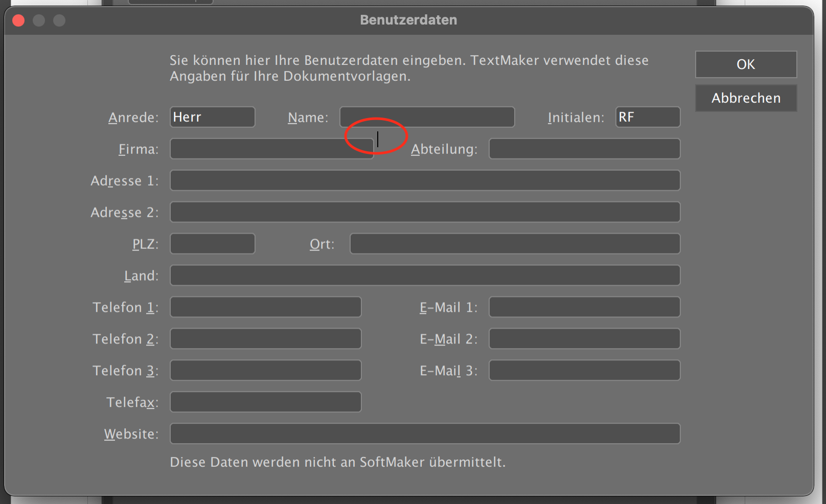This screenshot has height=504, width=826.
Task: Click the Telefon 3 label
Action: [126, 371]
